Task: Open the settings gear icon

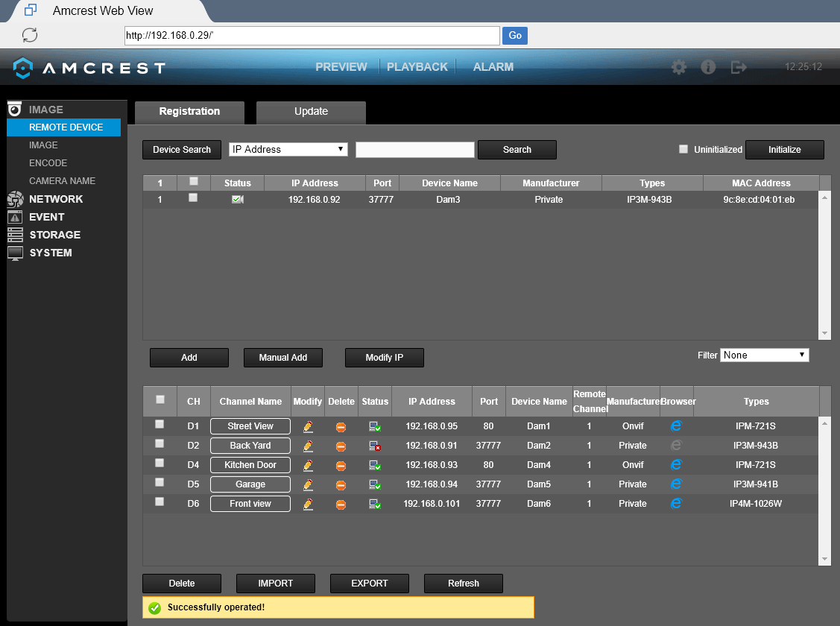Action: click(679, 67)
